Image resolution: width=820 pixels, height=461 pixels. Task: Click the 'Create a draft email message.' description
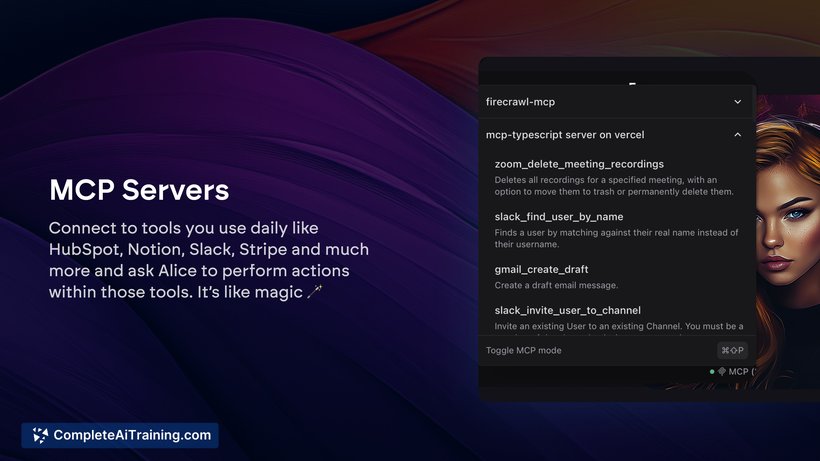(556, 285)
